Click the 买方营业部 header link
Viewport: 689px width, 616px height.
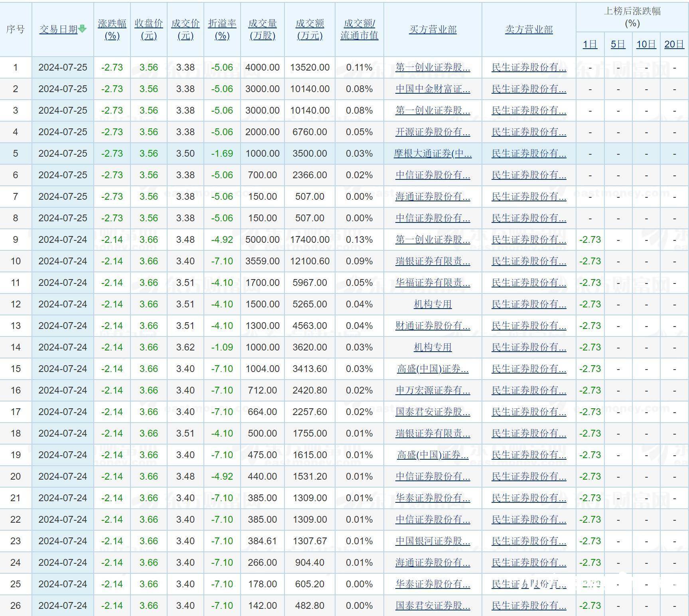click(433, 30)
